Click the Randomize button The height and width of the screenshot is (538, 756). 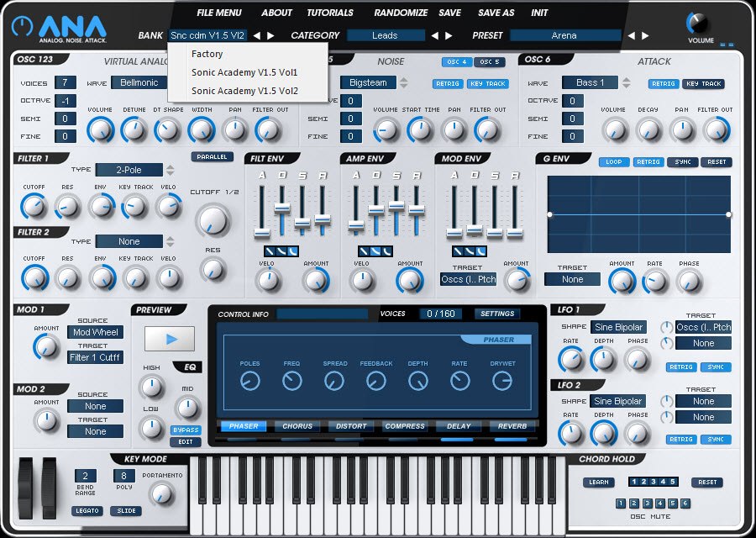click(401, 13)
